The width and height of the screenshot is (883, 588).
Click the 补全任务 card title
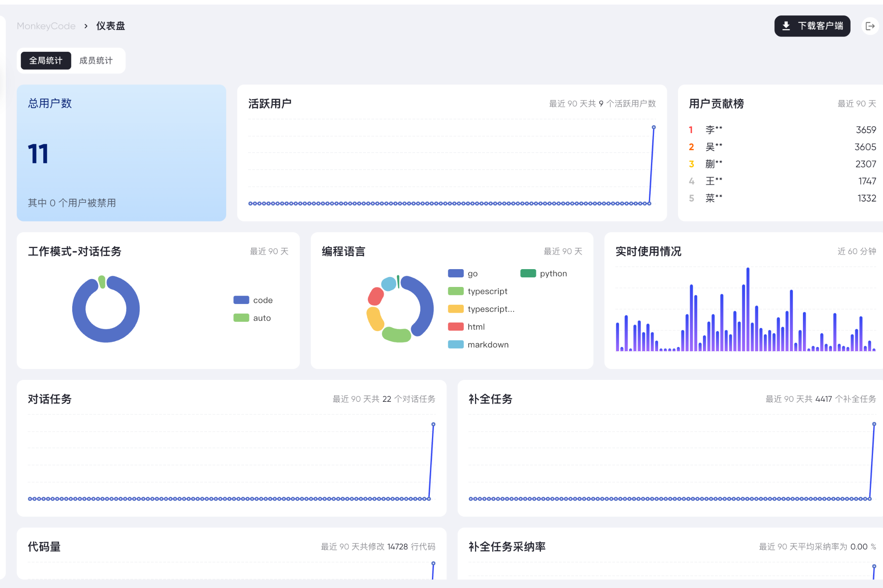(490, 399)
